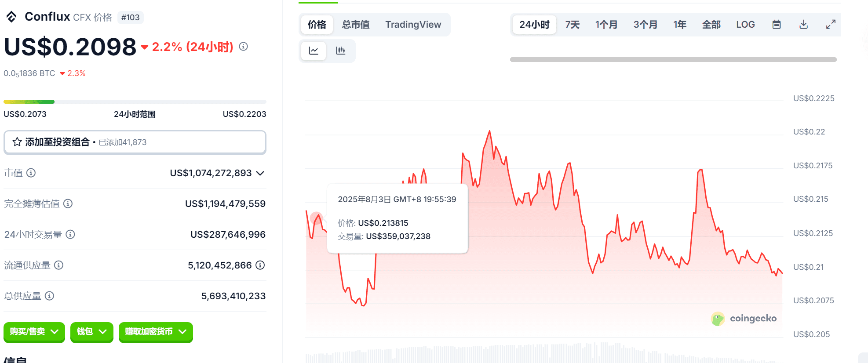Click the US$0.22 axis label

coord(809,132)
